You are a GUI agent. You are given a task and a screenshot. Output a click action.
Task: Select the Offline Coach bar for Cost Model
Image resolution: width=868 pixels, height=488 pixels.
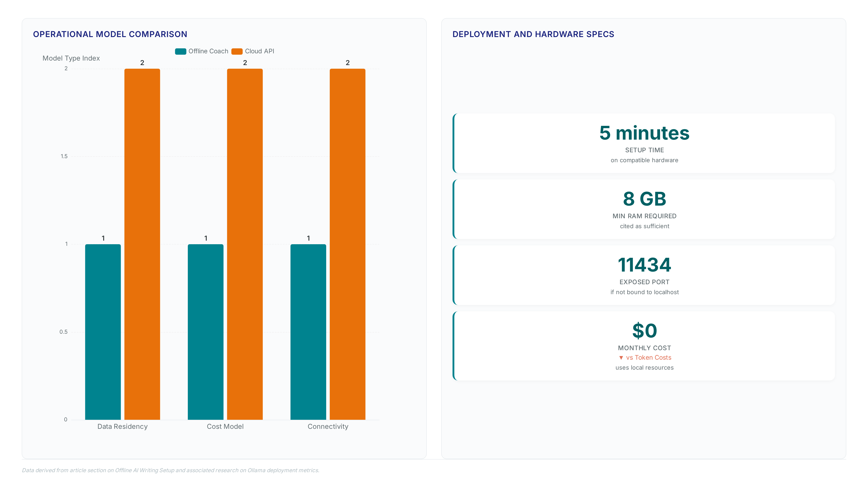point(205,332)
